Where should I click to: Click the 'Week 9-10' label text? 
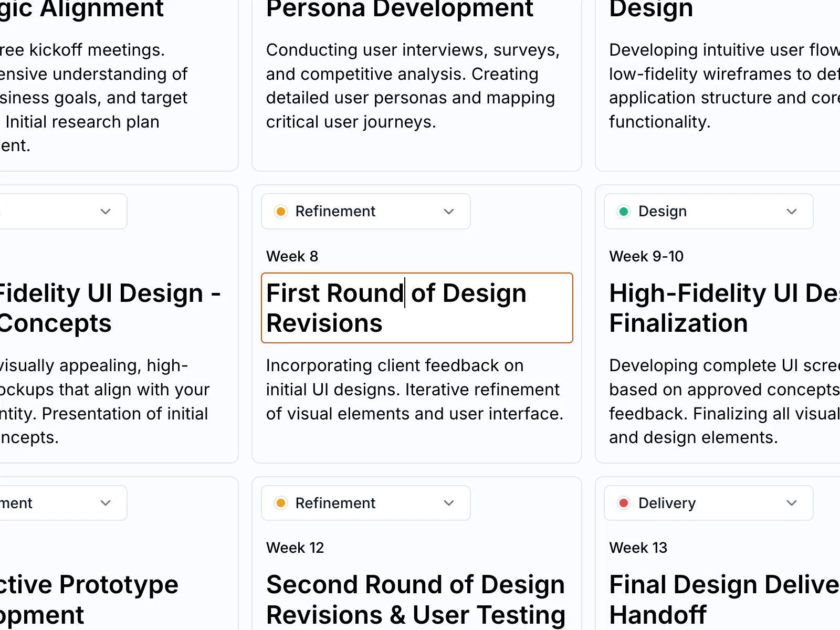(646, 256)
